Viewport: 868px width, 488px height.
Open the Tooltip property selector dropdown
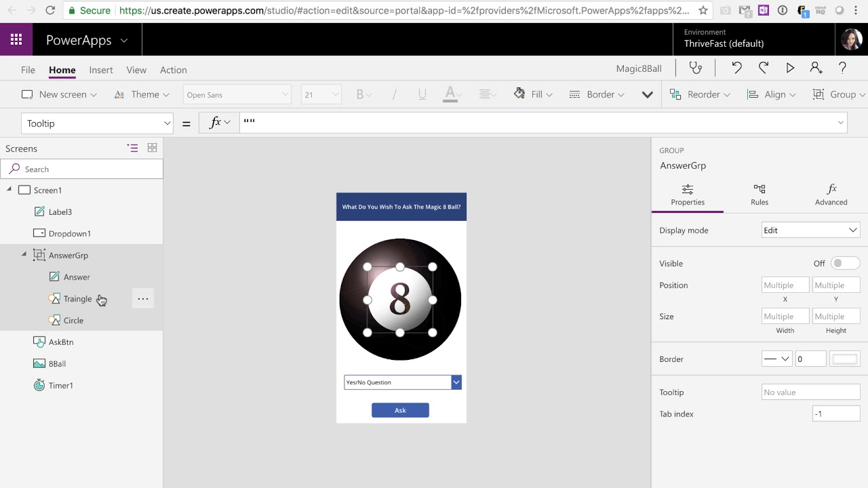click(x=98, y=123)
